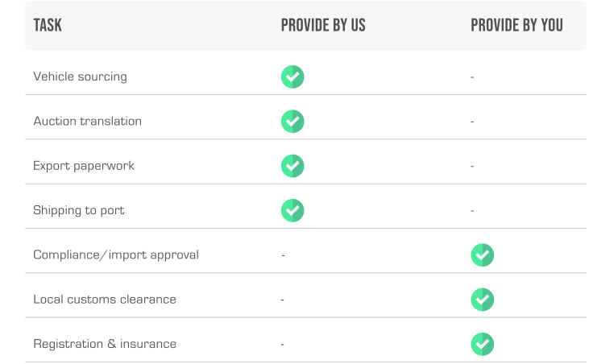
Task: Click the green checkmark for Vehicle sourcing
Action: tap(292, 77)
